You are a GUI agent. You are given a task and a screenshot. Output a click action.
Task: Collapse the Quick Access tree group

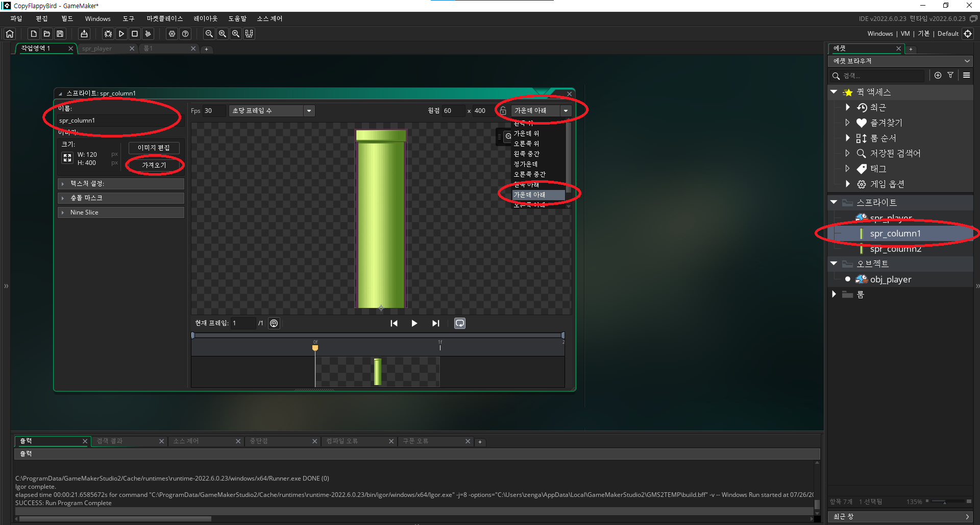pos(834,92)
